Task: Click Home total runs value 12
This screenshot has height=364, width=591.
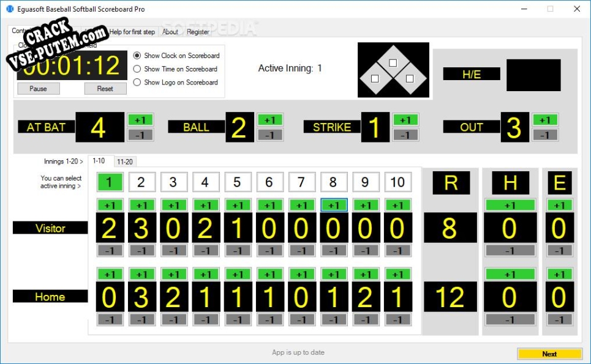Action: click(x=450, y=297)
